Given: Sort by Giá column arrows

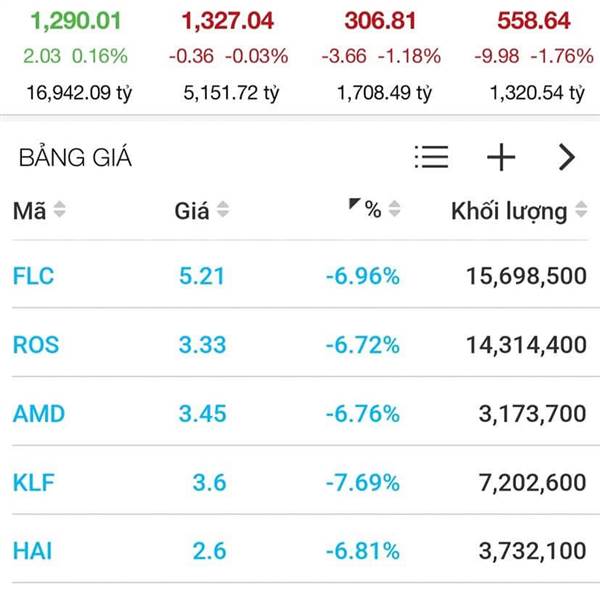Looking at the screenshot, I should tap(222, 211).
